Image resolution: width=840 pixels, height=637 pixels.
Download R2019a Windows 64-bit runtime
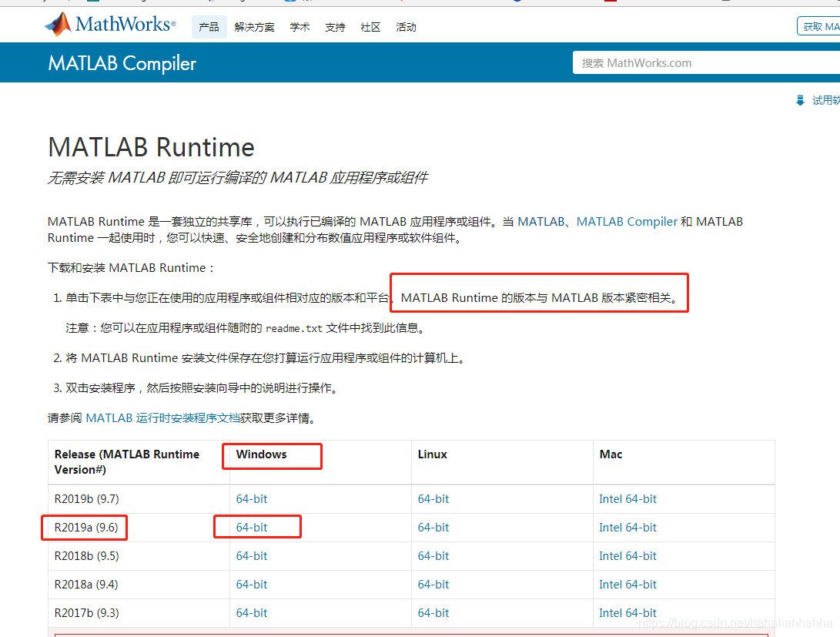point(251,527)
